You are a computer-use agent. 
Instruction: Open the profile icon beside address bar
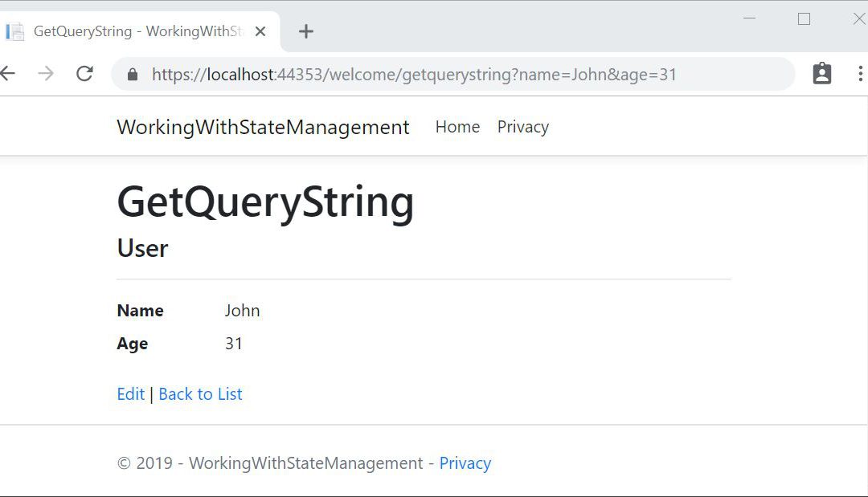pos(821,74)
